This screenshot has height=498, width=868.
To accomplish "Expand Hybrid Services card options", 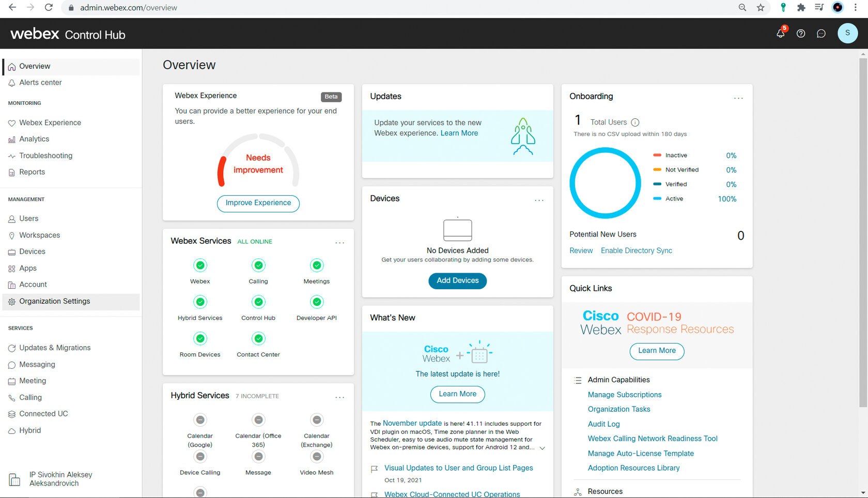I will click(x=340, y=397).
